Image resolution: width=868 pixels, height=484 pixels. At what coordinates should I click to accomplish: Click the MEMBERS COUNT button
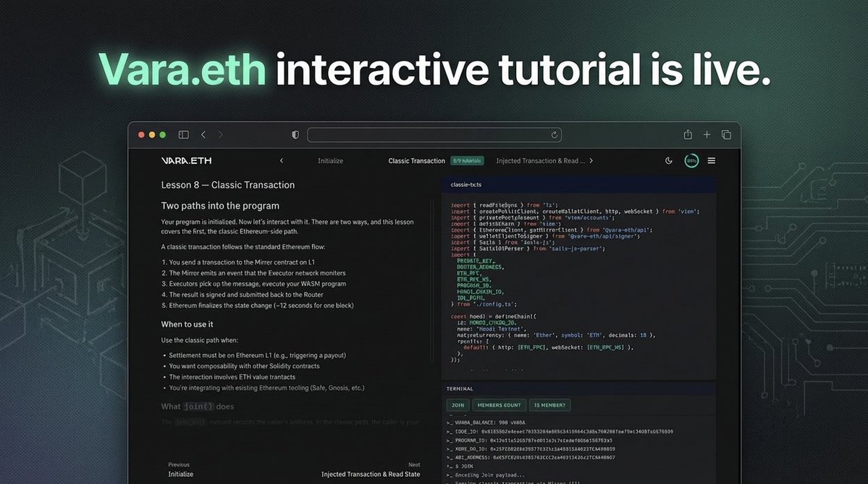[x=500, y=405]
